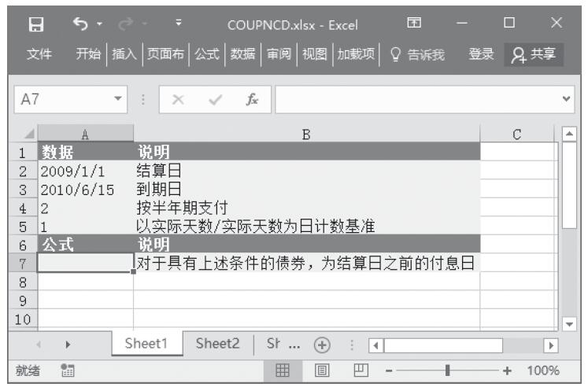The width and height of the screenshot is (588, 387).
Task: Switch to Sheet2 tab
Action: 217,344
